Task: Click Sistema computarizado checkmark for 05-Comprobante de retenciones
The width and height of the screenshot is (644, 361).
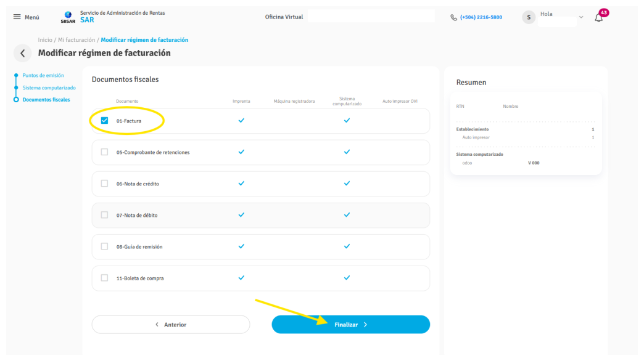Action: coord(347,152)
